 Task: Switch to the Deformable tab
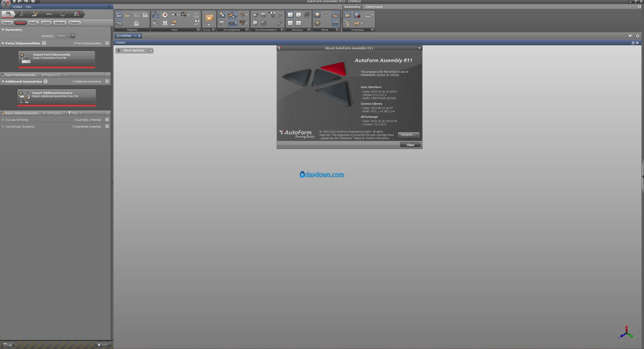click(374, 7)
